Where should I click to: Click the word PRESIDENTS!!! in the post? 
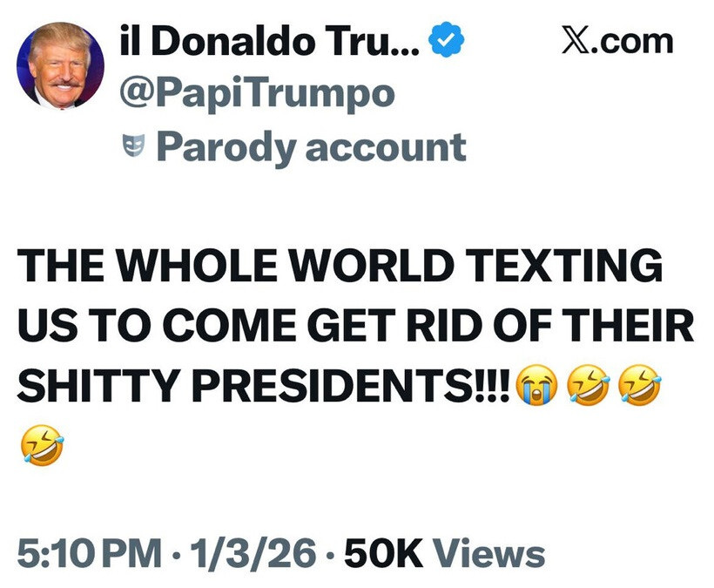coord(359,385)
